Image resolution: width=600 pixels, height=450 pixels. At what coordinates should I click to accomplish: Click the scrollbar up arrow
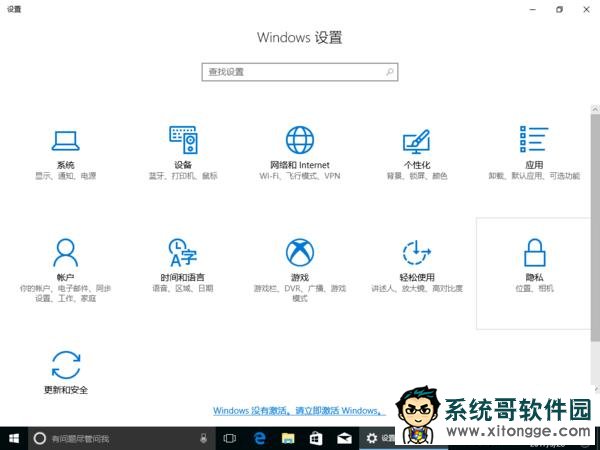coord(595,109)
